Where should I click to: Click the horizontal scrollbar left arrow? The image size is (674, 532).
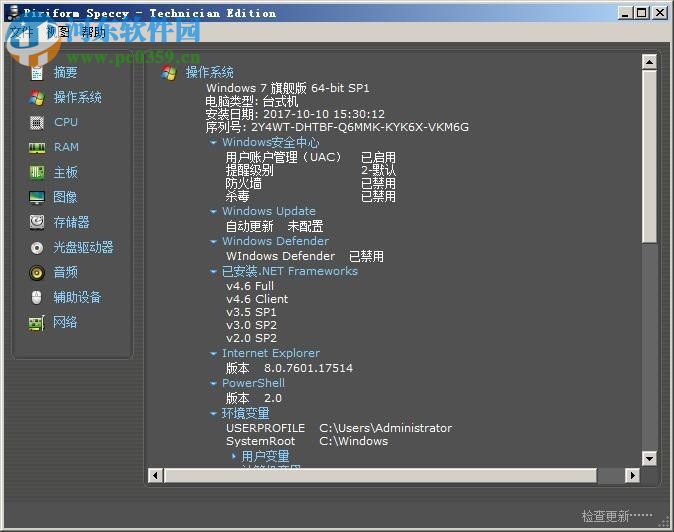click(155, 476)
